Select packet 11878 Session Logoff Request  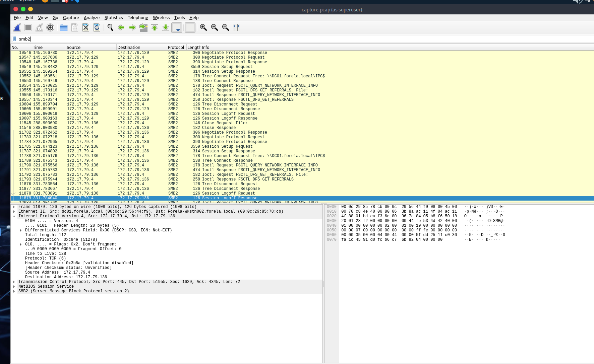coord(302,193)
